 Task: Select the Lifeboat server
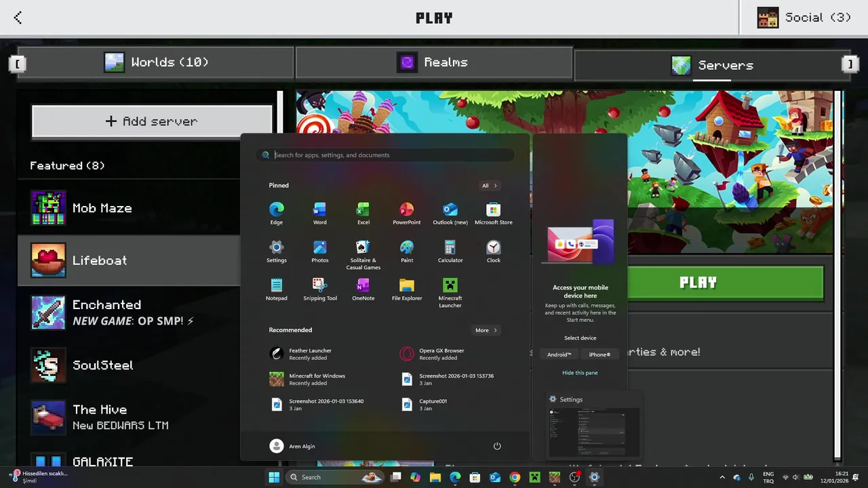pos(129,260)
